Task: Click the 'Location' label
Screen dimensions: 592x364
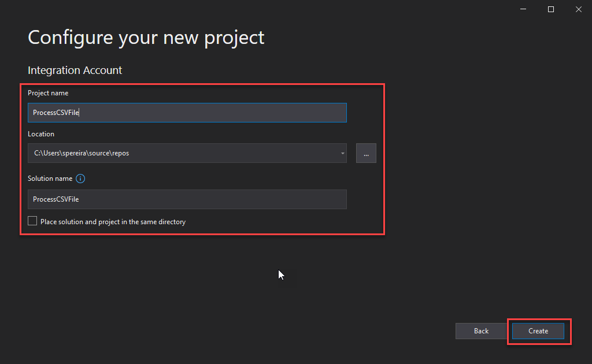Action: pos(41,134)
